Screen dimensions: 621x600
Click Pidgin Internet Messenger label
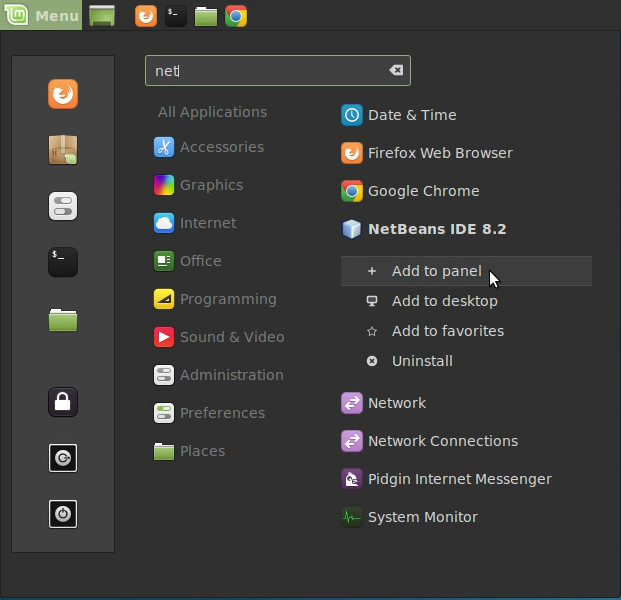(x=460, y=479)
